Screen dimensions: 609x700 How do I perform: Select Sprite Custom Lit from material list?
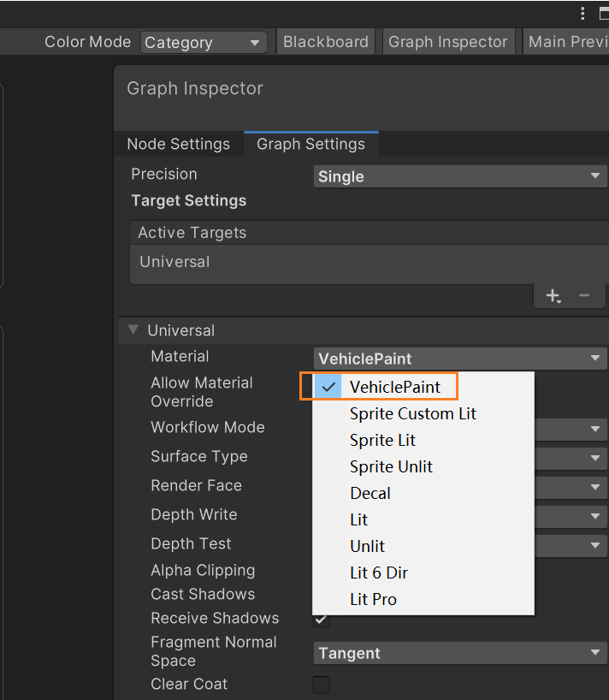(413, 413)
